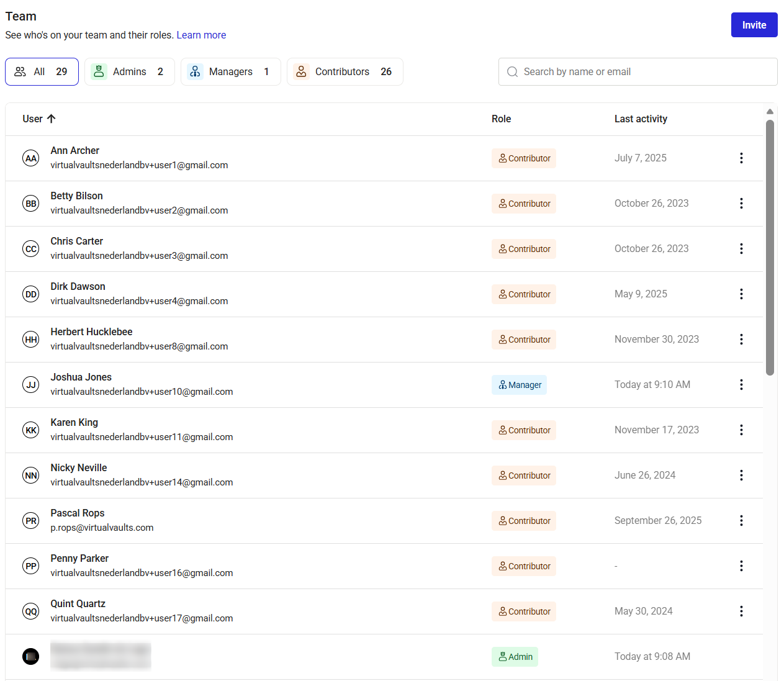The image size is (784, 681).
Task: Select the Managers filter tab
Action: (x=231, y=72)
